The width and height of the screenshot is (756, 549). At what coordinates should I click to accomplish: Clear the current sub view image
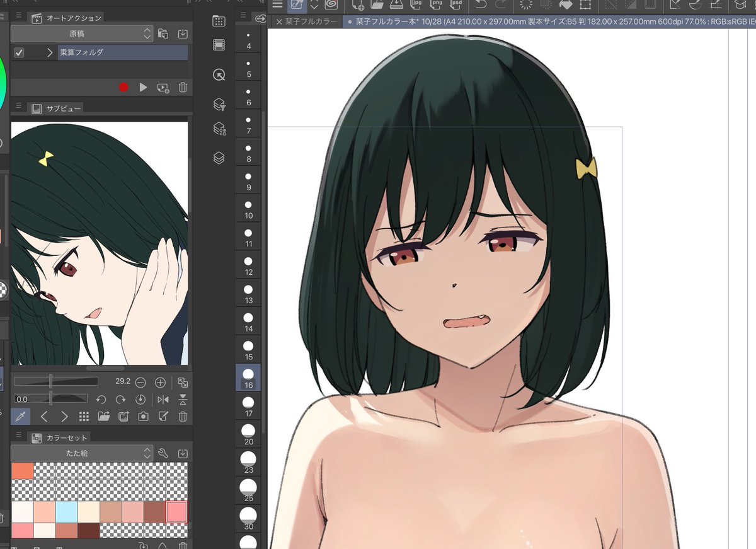click(x=183, y=416)
